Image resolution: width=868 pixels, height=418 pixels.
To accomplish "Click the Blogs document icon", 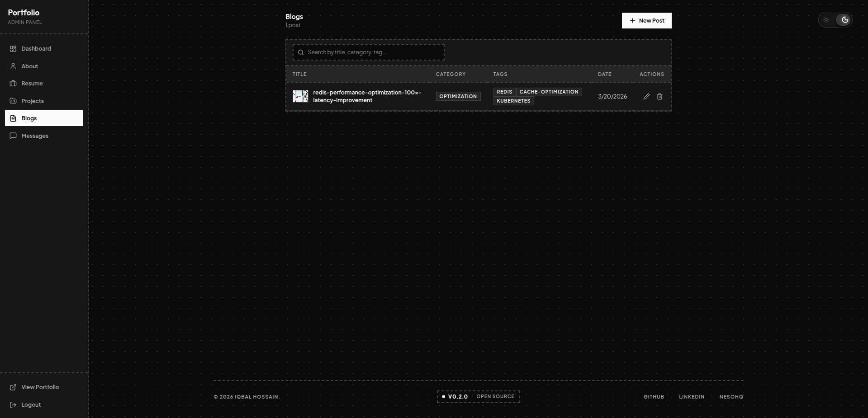I will tap(13, 118).
